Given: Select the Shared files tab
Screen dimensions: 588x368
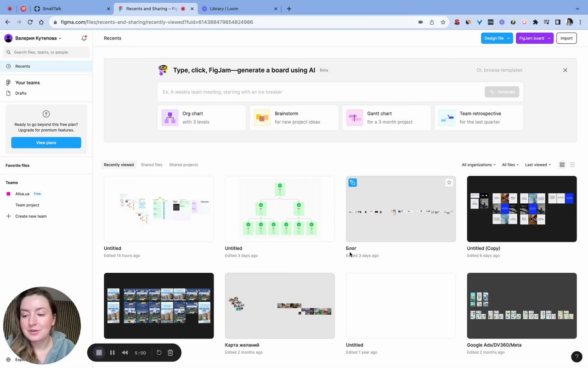Looking at the screenshot, I should [x=152, y=165].
